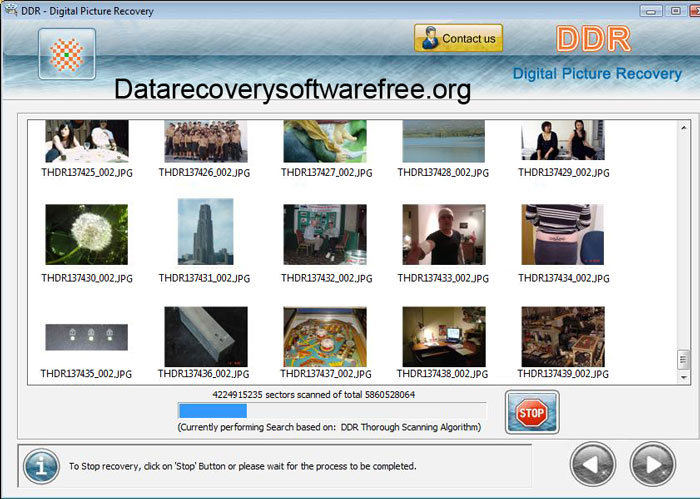
Task: Select the pinball thumbnail THDR137437_002.JPG
Action: click(x=324, y=337)
